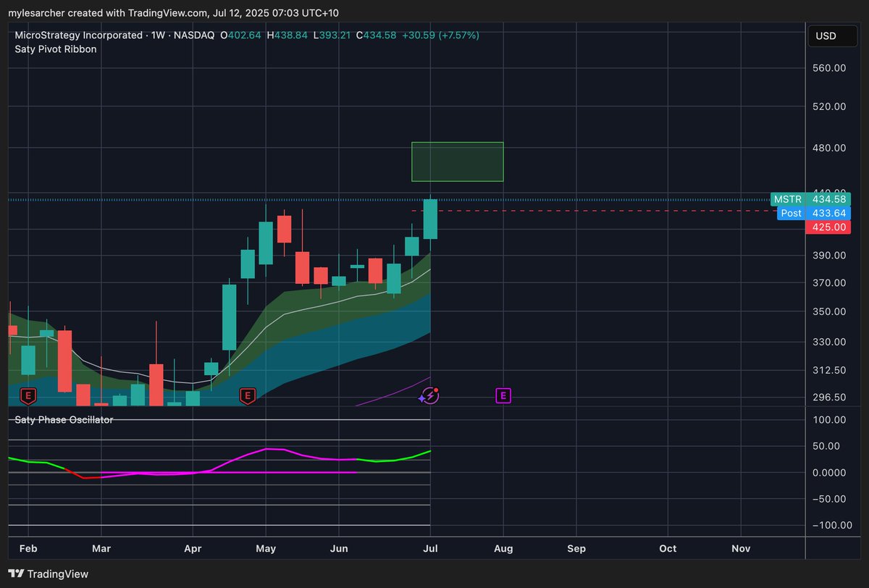Screen dimensions: 869x588
Task: Click the 560.00 price axis label
Action: coord(830,68)
